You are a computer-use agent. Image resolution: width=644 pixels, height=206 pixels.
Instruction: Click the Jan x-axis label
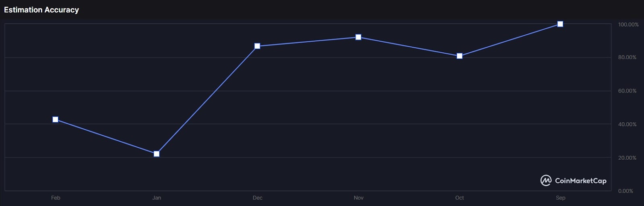coord(157,198)
